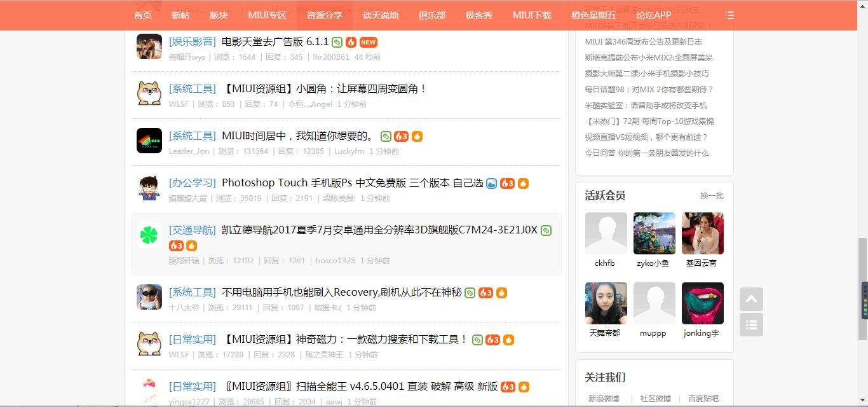Open the forum menu via hamburger icon
The image size is (868, 407).
729,15
